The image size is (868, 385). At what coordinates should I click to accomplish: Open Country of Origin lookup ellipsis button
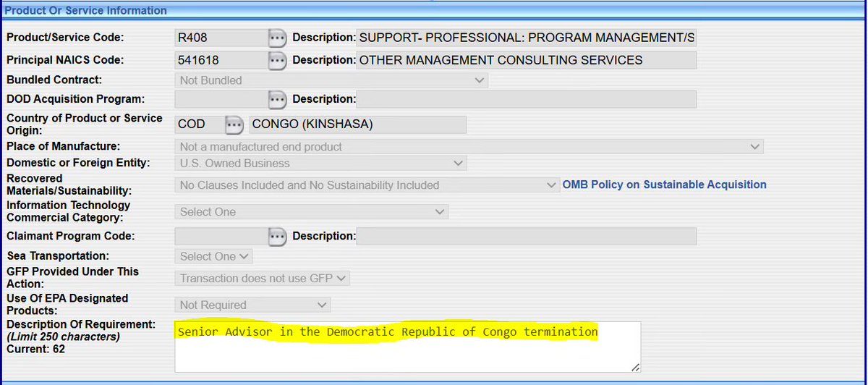pos(233,124)
